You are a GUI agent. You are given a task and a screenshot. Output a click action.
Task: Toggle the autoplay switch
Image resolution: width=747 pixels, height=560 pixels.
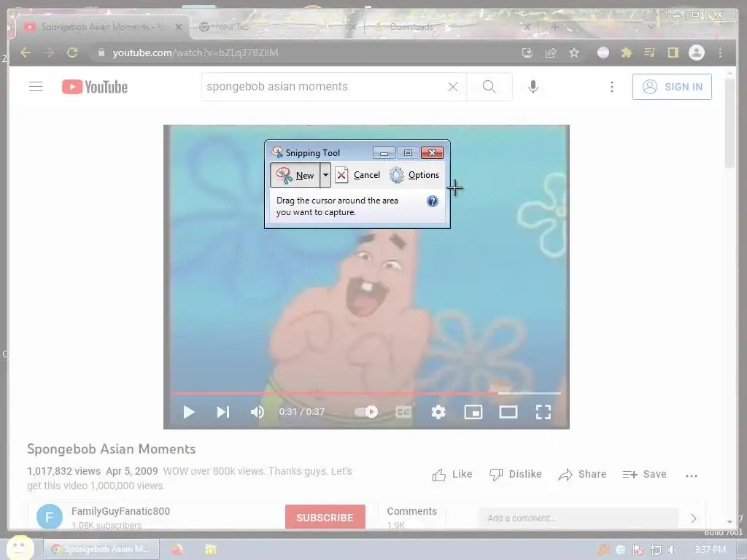coord(366,412)
